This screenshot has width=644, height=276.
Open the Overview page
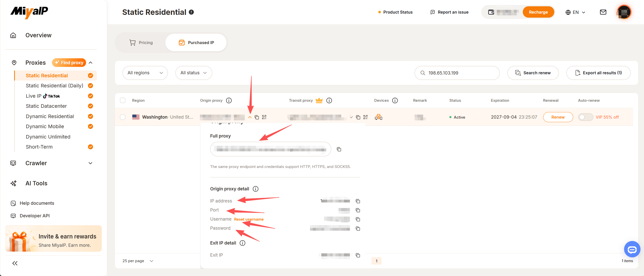(x=38, y=35)
